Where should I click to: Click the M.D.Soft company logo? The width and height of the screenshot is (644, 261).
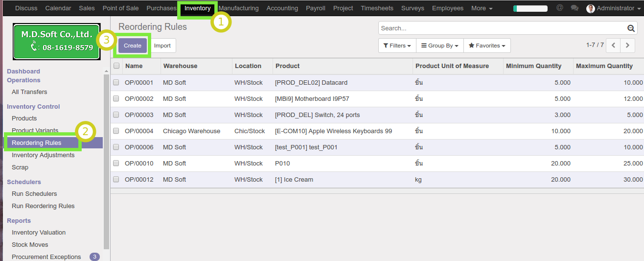pyautogui.click(x=57, y=42)
